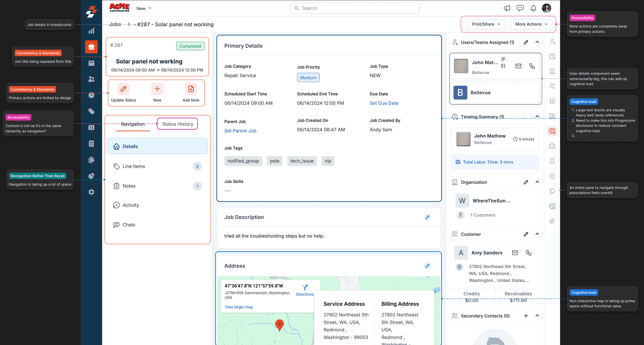This screenshot has height=345, width=644.
Task: Open the chat messages icon in header
Action: (520, 8)
